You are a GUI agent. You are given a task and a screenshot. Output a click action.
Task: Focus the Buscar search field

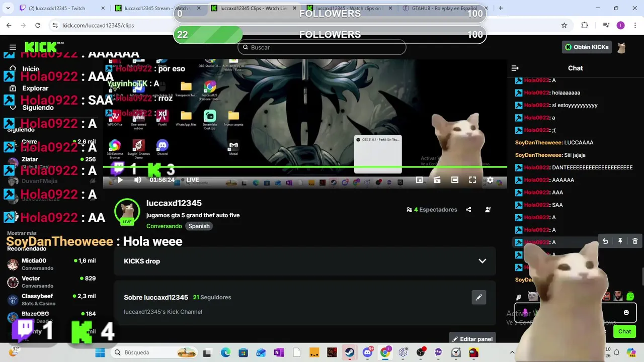[x=322, y=47]
